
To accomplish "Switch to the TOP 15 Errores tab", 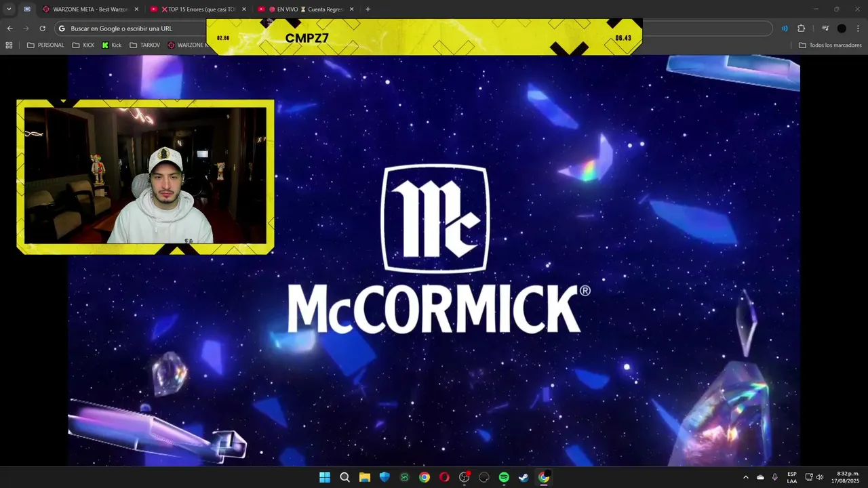I will [198, 9].
